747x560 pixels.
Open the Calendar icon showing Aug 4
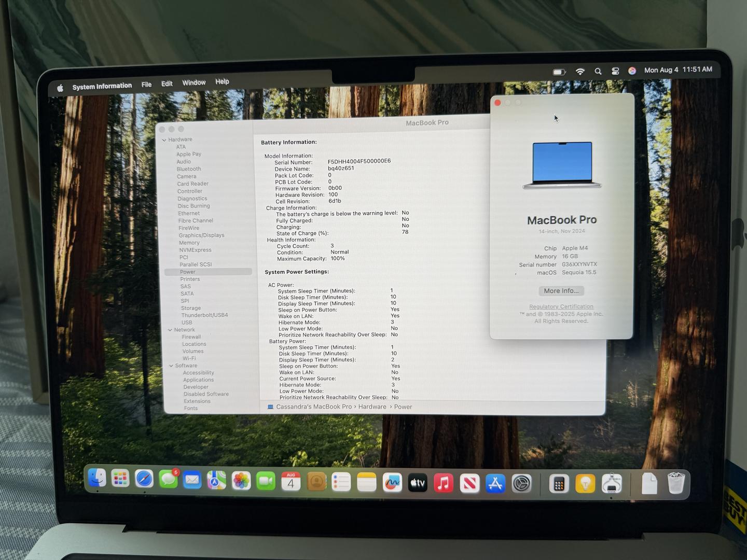tap(290, 482)
